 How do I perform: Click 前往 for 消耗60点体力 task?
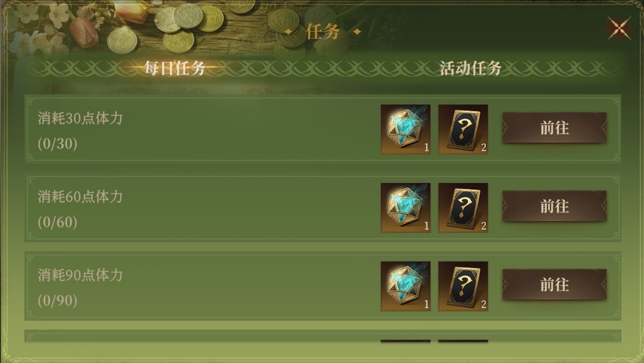click(554, 206)
